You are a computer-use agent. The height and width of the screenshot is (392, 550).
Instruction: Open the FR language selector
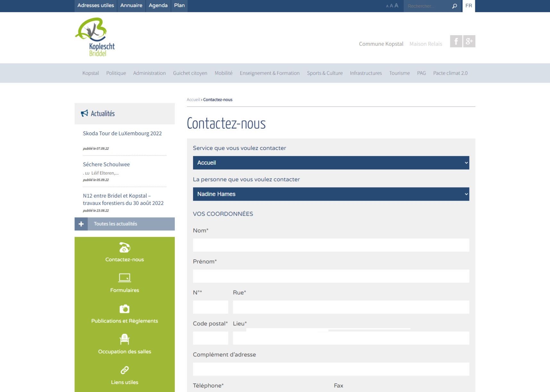click(x=469, y=6)
